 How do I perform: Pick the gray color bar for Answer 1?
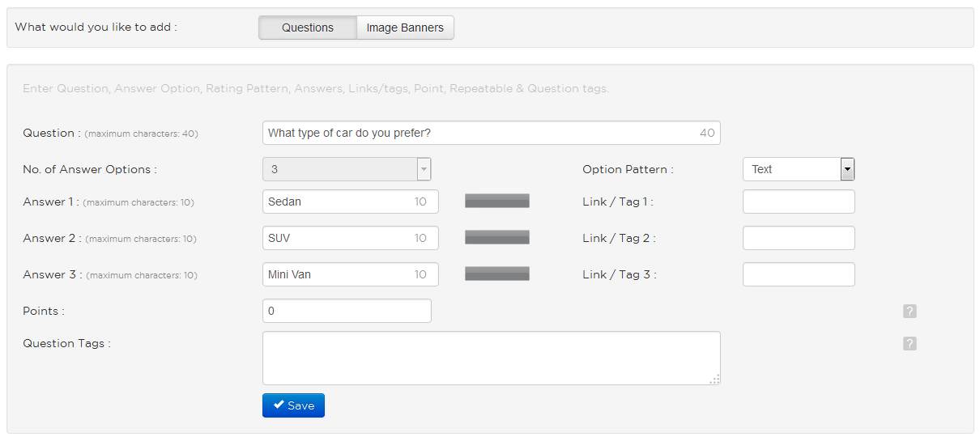tap(497, 201)
